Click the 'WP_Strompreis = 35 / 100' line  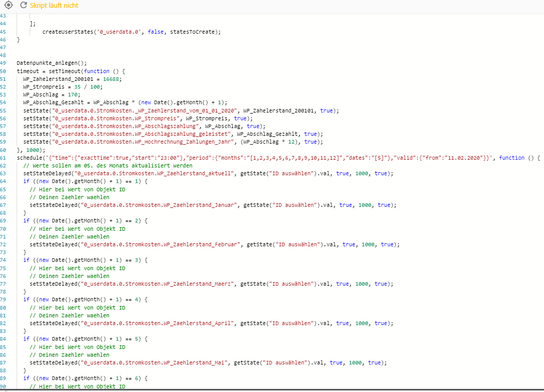(x=63, y=87)
